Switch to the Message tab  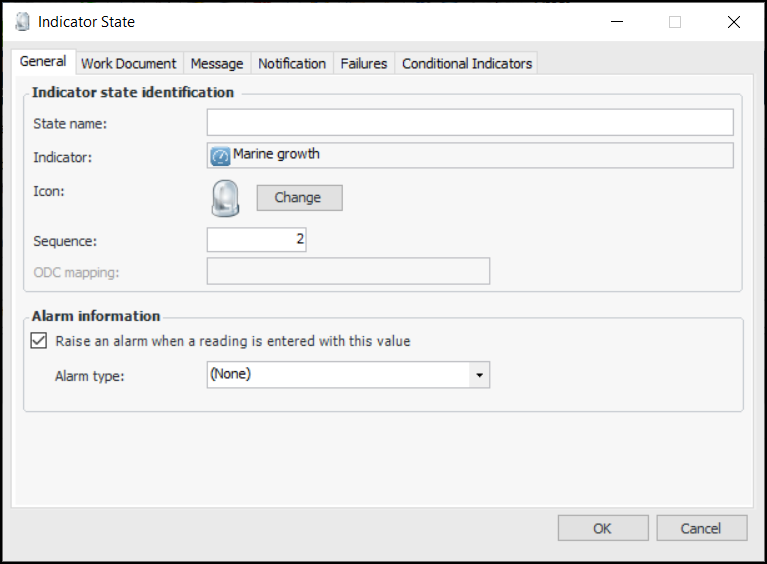(216, 63)
